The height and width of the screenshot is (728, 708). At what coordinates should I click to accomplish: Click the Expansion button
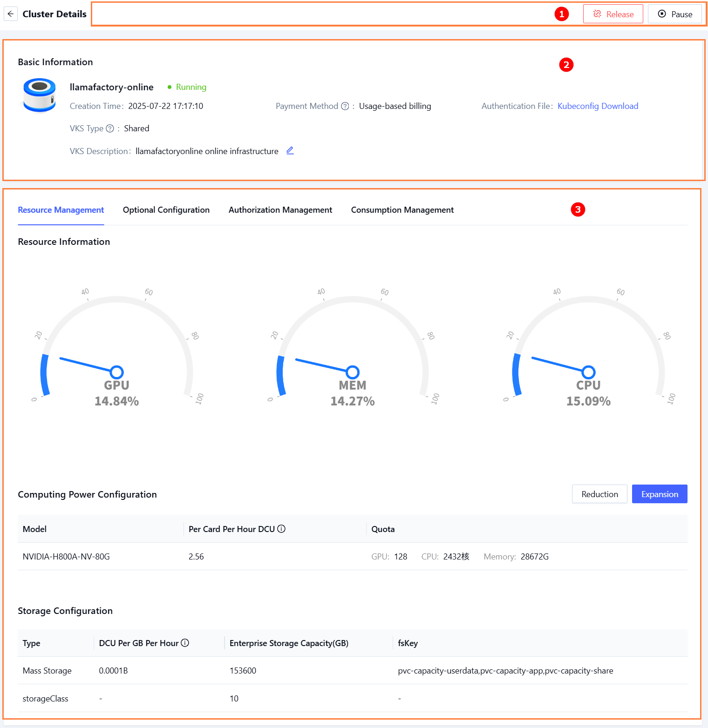coord(660,494)
